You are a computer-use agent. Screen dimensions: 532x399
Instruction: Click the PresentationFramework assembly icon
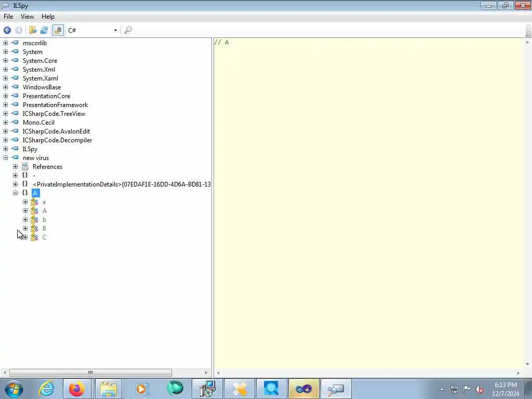[x=15, y=104]
